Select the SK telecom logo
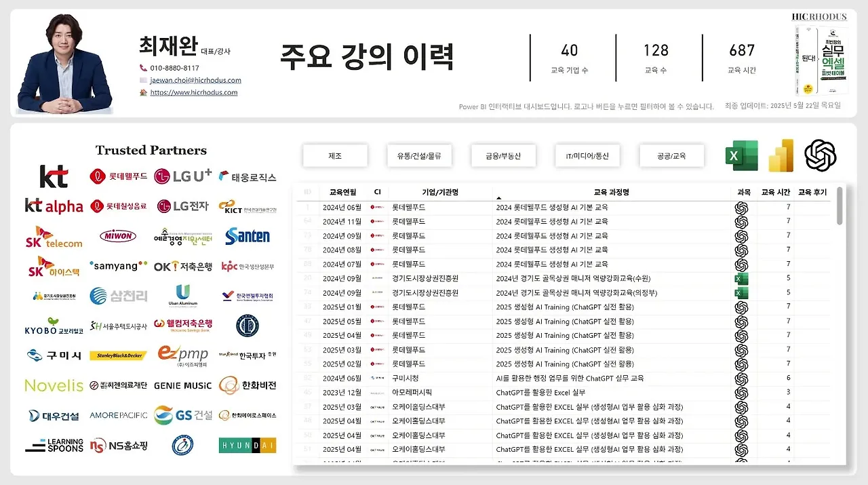This screenshot has height=485, width=868. pos(54,237)
